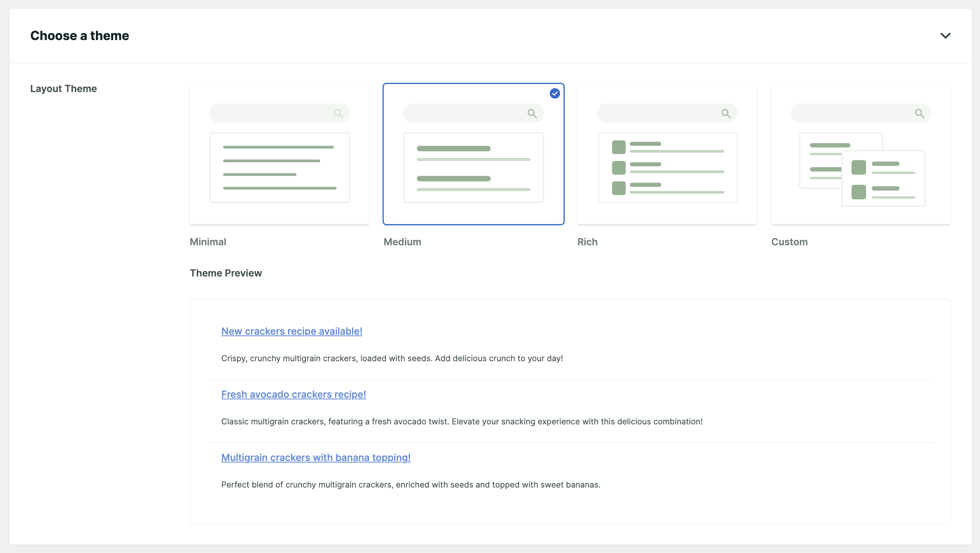Select the Rich layout theme card
Screen dimensions: 980x553
(x=667, y=154)
